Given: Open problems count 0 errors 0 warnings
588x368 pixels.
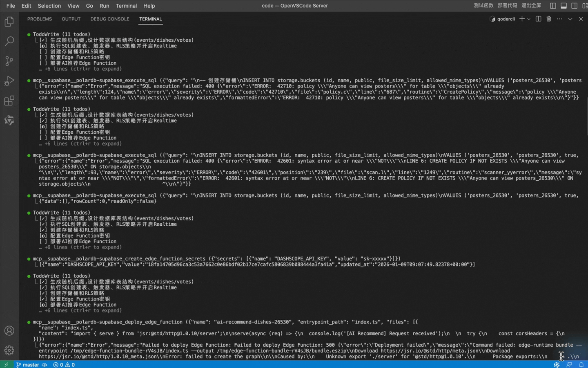Looking at the screenshot, I should point(64,365).
